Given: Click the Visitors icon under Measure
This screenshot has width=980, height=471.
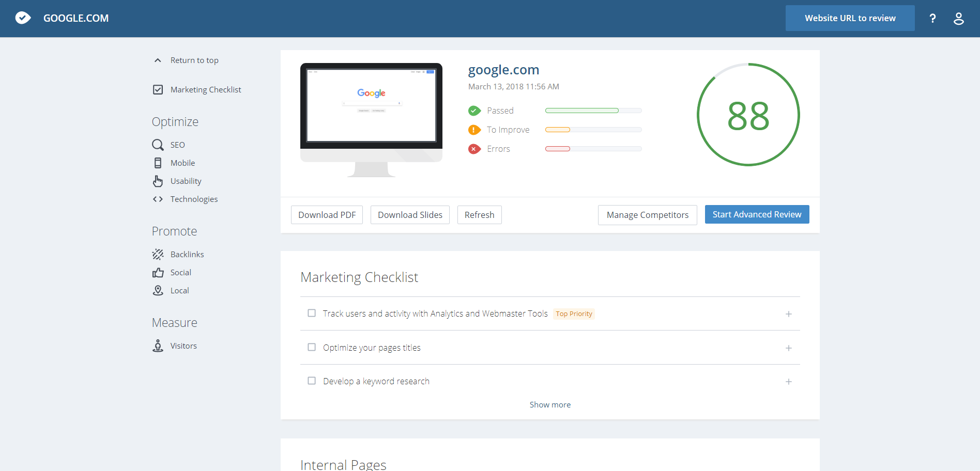Looking at the screenshot, I should [x=158, y=346].
